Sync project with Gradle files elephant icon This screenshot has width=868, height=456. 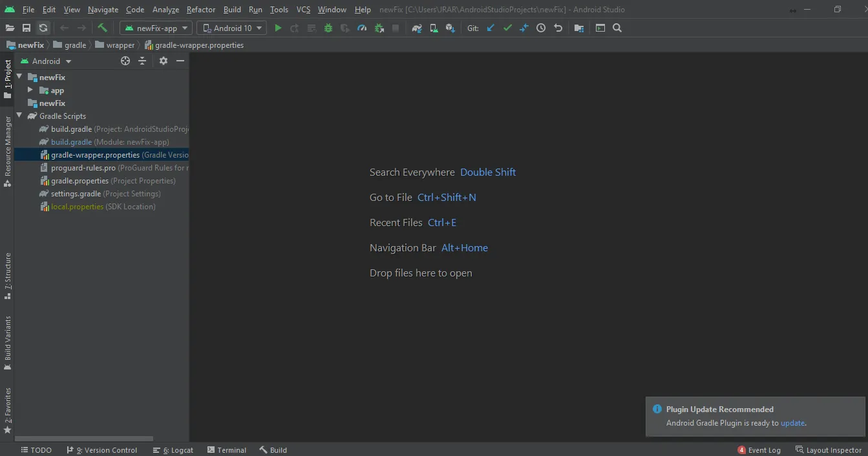click(x=417, y=28)
